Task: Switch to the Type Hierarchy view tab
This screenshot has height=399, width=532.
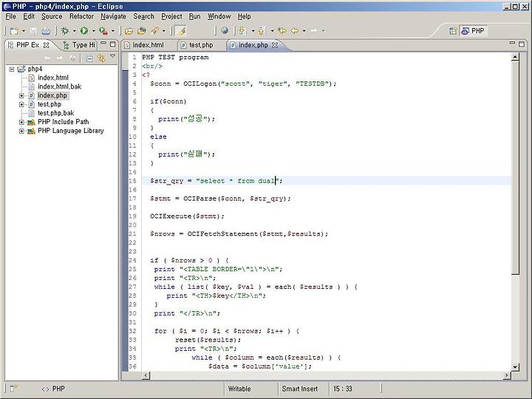Action: click(79, 45)
